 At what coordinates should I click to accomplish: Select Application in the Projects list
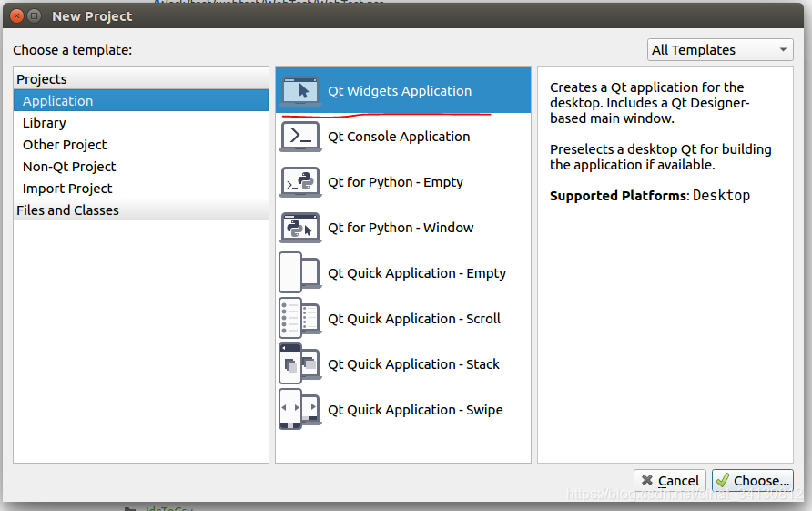click(x=141, y=100)
